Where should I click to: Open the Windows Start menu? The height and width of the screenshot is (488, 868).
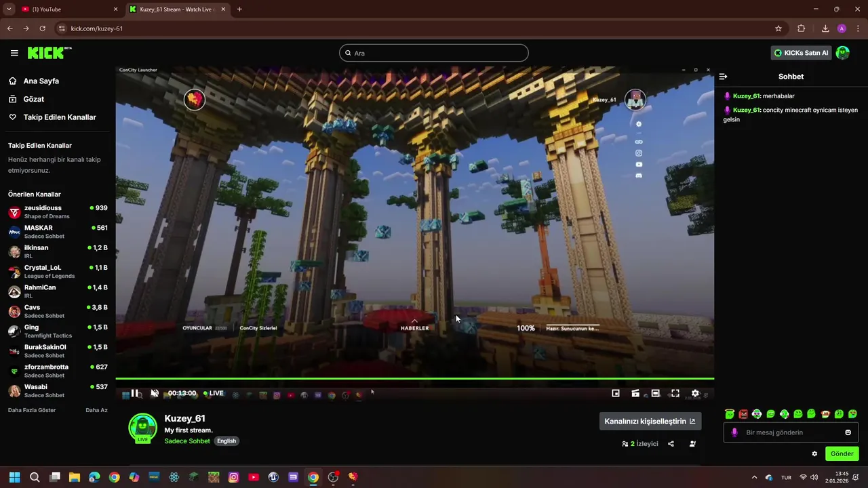pos(14,477)
